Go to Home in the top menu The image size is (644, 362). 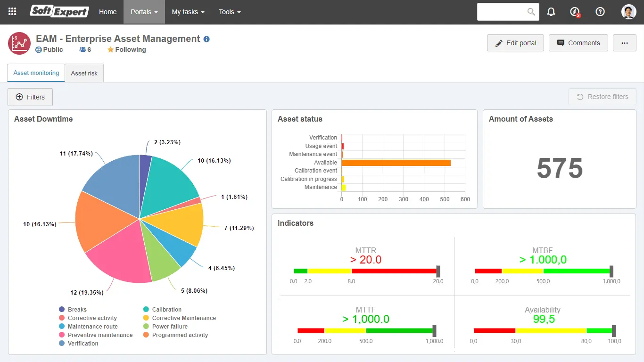[x=107, y=12]
